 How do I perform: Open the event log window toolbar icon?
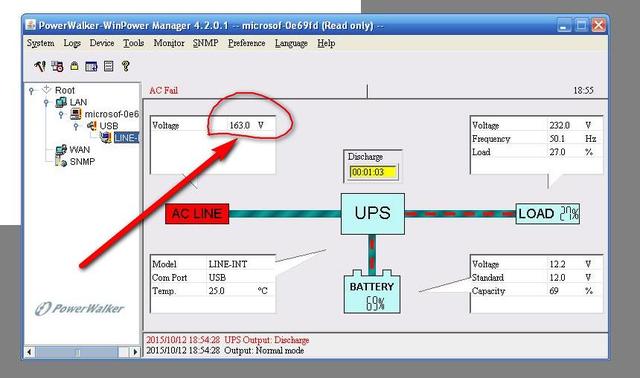coord(91,66)
